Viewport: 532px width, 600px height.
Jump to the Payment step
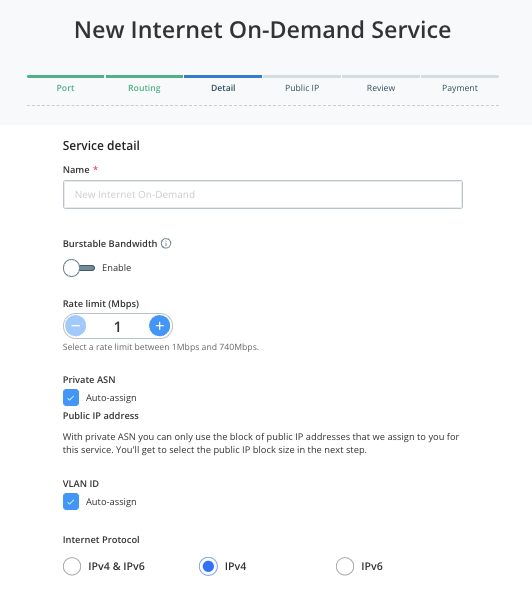click(x=460, y=88)
